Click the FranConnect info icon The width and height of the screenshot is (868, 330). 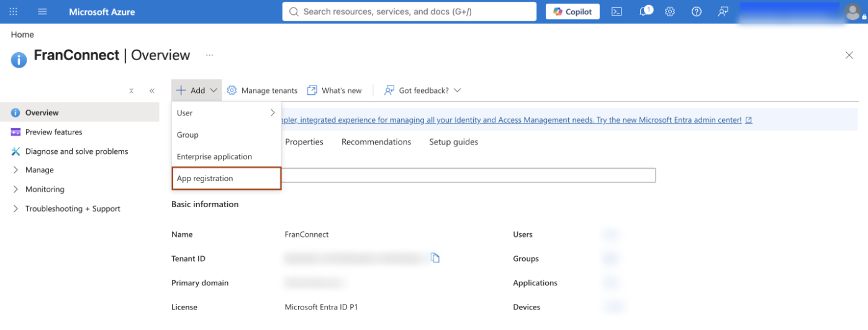(19, 60)
